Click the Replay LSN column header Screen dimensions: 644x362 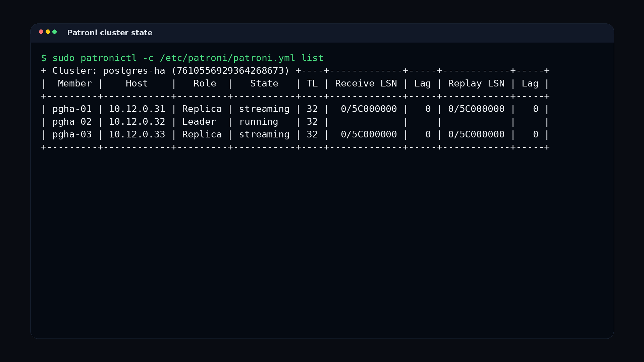pyautogui.click(x=476, y=83)
